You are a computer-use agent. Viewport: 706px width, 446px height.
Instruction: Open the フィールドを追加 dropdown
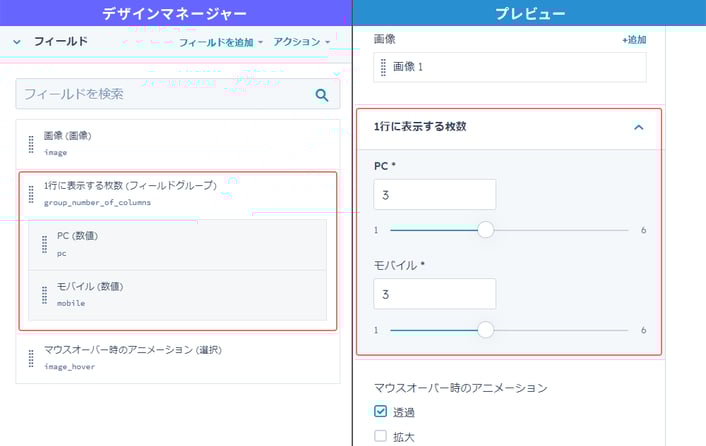click(221, 42)
